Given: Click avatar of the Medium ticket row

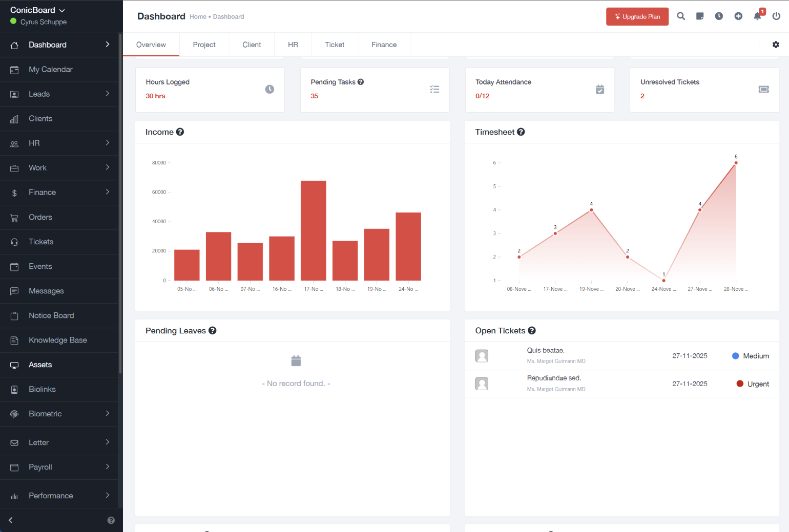Looking at the screenshot, I should click(482, 356).
